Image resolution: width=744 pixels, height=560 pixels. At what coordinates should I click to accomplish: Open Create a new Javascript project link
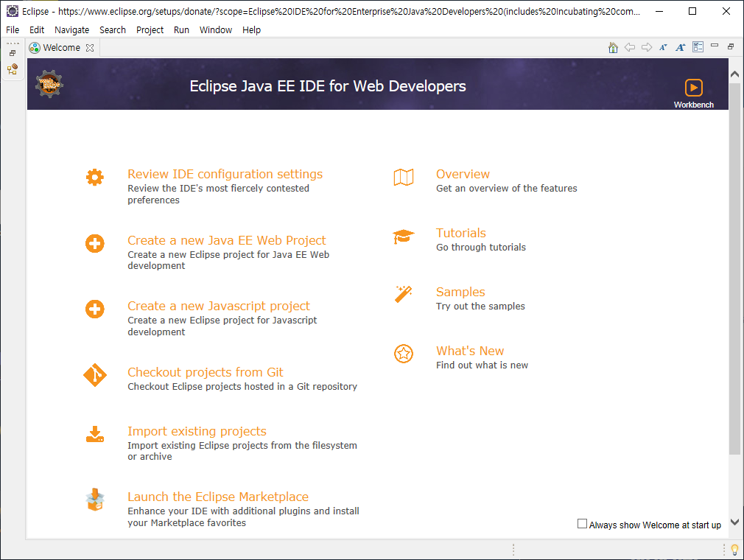point(219,306)
